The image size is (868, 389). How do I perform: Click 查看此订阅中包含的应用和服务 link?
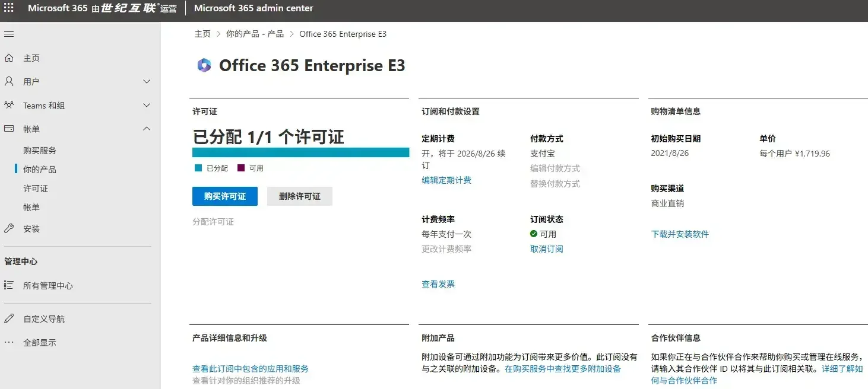(251, 369)
